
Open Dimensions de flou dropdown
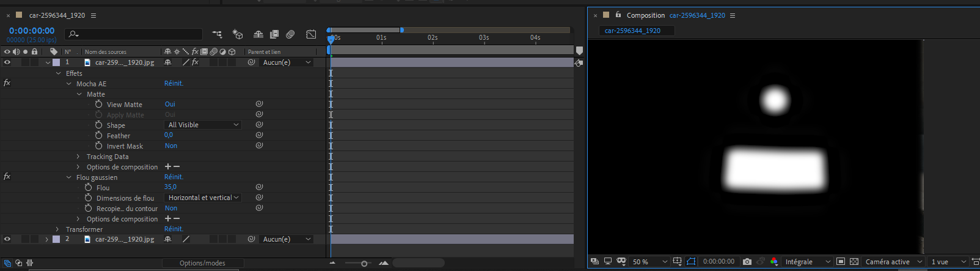tap(203, 198)
